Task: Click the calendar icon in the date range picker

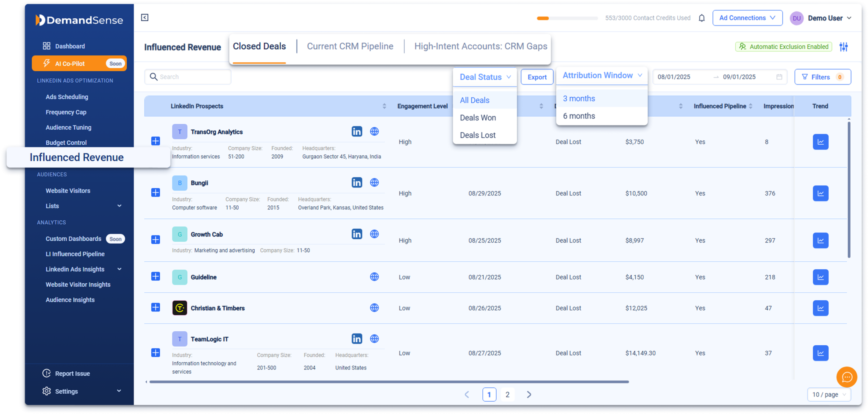Action: point(779,77)
